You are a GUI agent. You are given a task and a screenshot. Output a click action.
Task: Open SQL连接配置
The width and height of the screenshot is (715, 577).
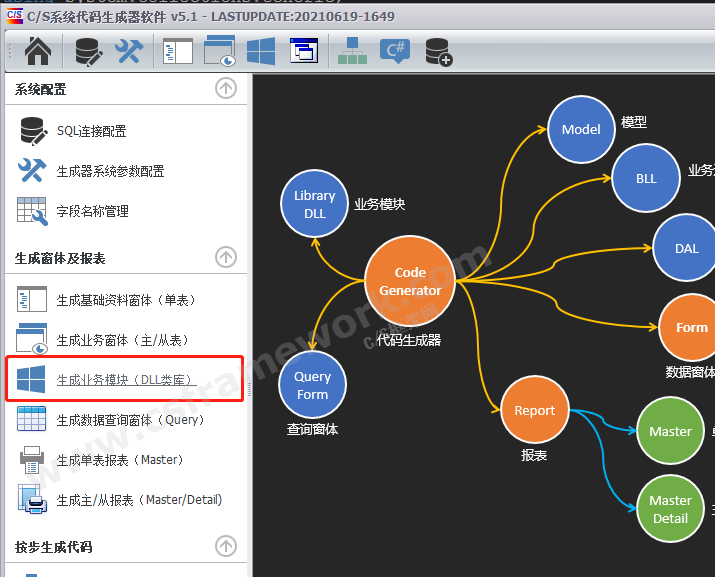[91, 131]
